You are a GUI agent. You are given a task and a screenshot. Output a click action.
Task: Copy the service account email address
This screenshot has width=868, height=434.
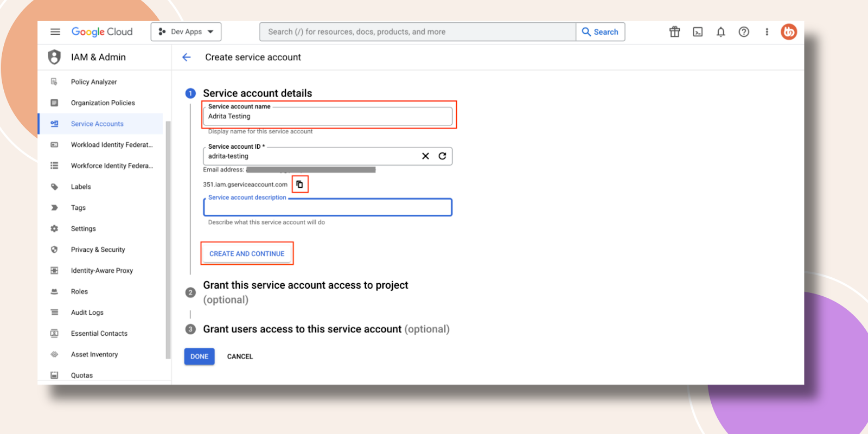(x=299, y=184)
